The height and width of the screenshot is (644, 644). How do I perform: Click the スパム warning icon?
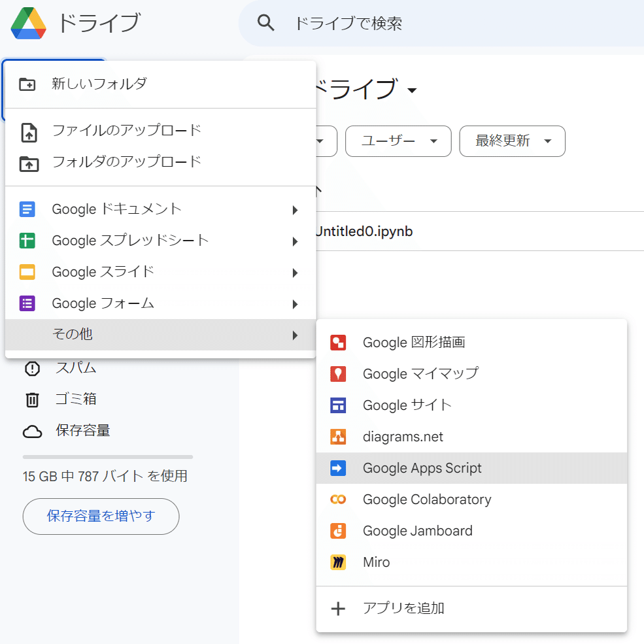32,368
